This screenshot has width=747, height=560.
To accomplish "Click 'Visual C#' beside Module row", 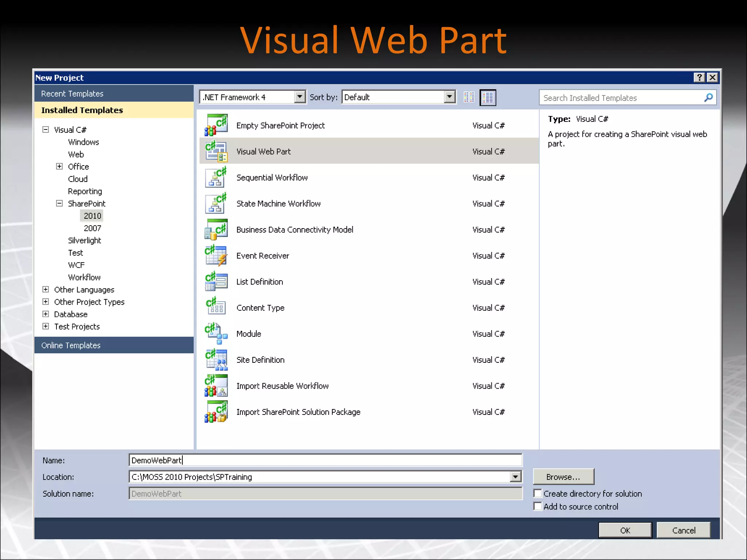I will [488, 334].
